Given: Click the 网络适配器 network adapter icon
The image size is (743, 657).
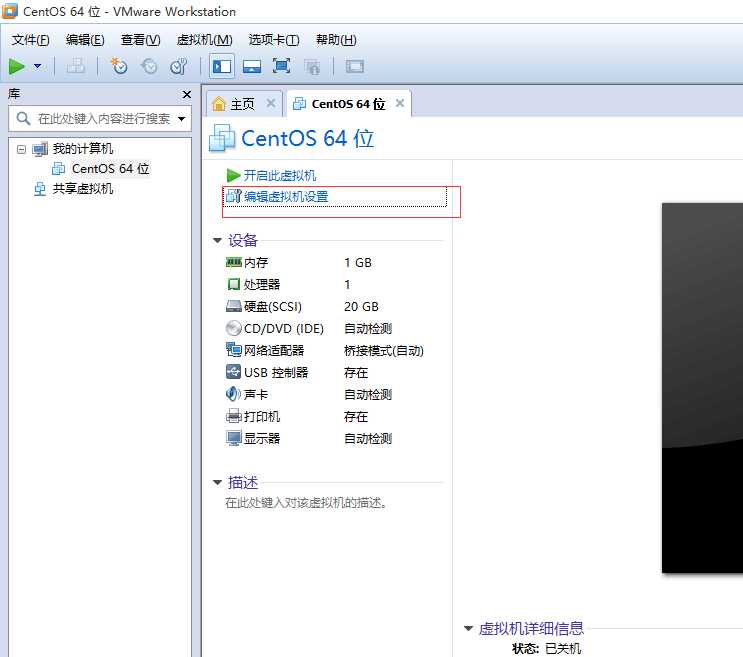Looking at the screenshot, I should tap(234, 350).
